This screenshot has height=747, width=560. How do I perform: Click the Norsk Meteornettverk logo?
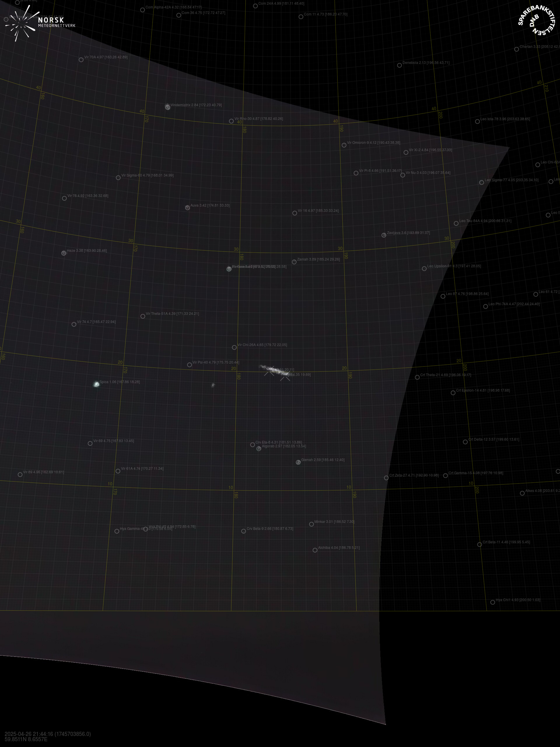click(40, 23)
